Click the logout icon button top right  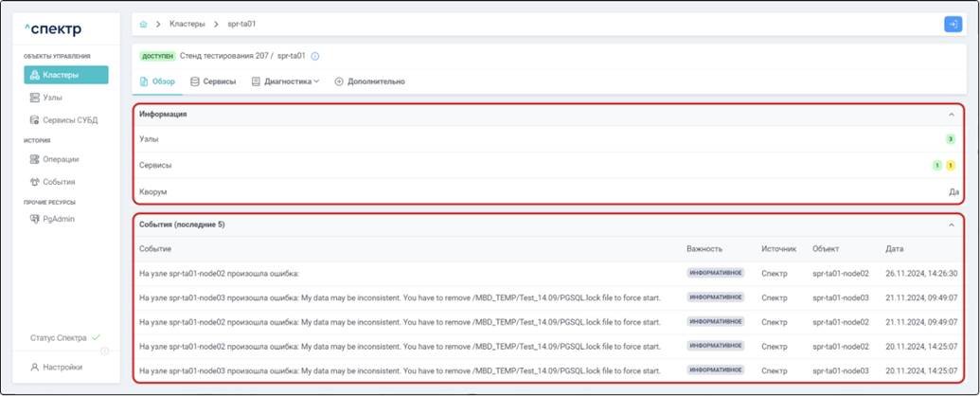pyautogui.click(x=953, y=24)
